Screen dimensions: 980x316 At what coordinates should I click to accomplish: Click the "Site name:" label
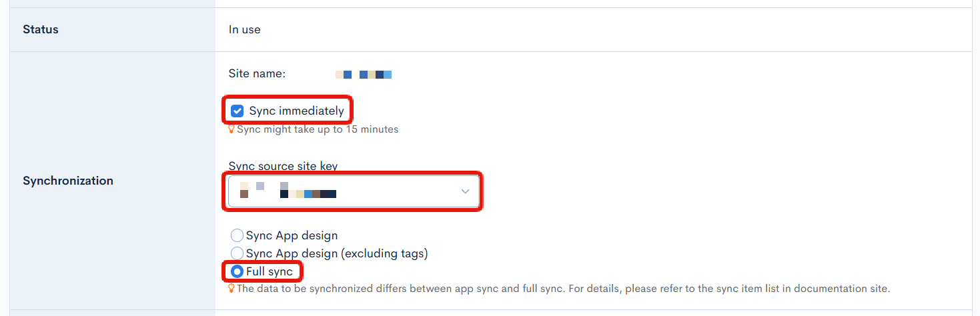click(x=257, y=73)
